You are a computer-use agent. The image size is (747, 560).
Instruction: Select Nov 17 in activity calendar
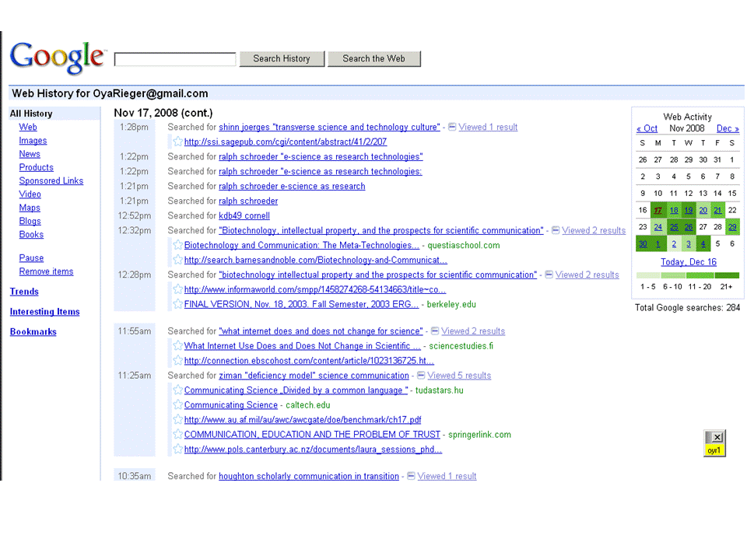[658, 210]
